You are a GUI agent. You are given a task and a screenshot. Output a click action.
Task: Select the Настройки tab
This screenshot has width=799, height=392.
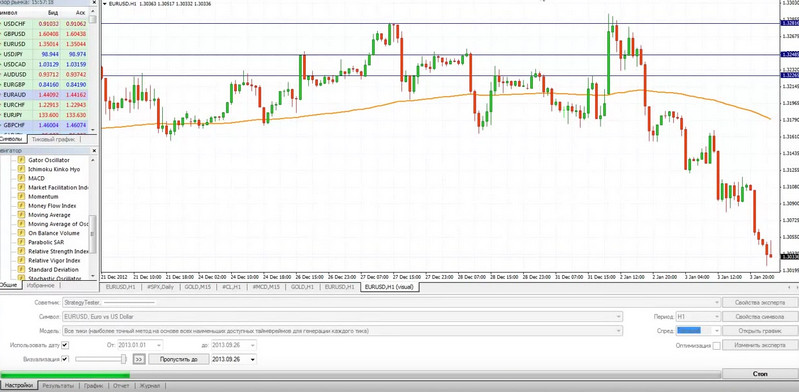[19, 386]
